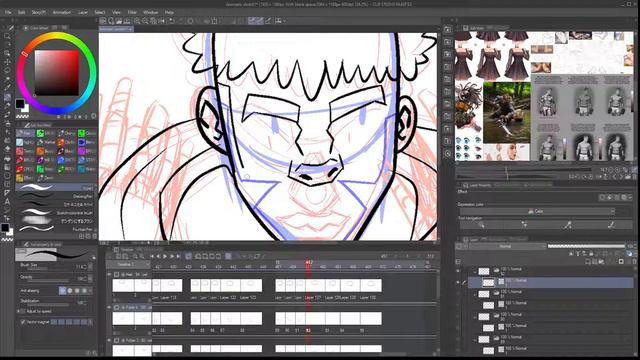Enable the Adjust by speed checkbox

pyautogui.click(x=23, y=311)
